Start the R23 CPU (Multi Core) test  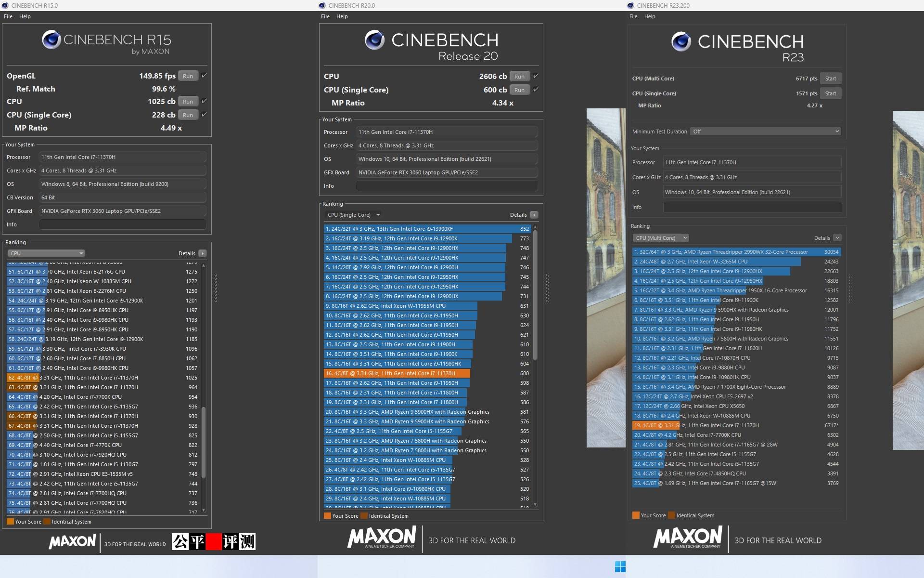point(831,79)
